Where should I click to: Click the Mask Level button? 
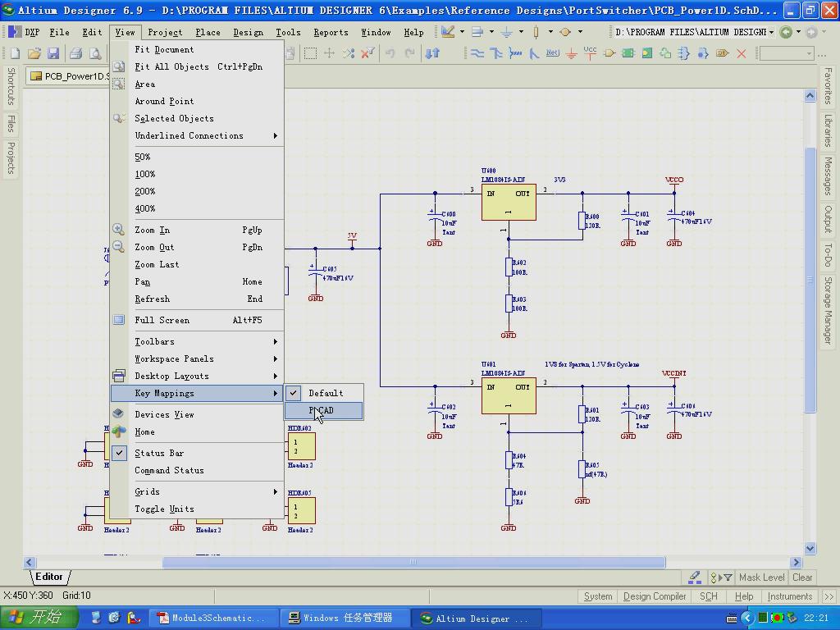[762, 577]
